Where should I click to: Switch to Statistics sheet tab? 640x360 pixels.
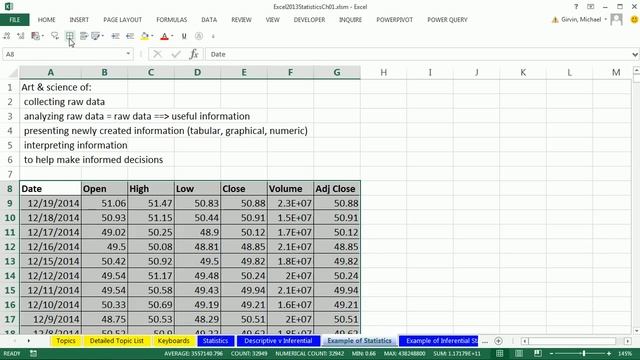coord(216,341)
